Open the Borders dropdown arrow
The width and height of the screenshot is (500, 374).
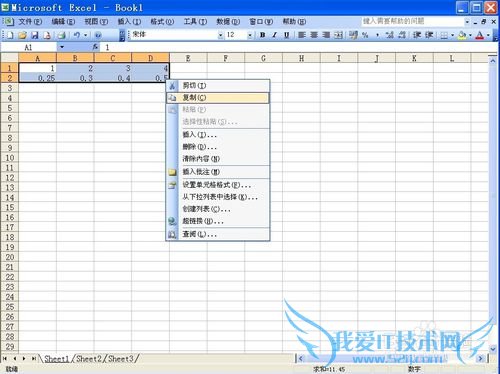point(452,35)
